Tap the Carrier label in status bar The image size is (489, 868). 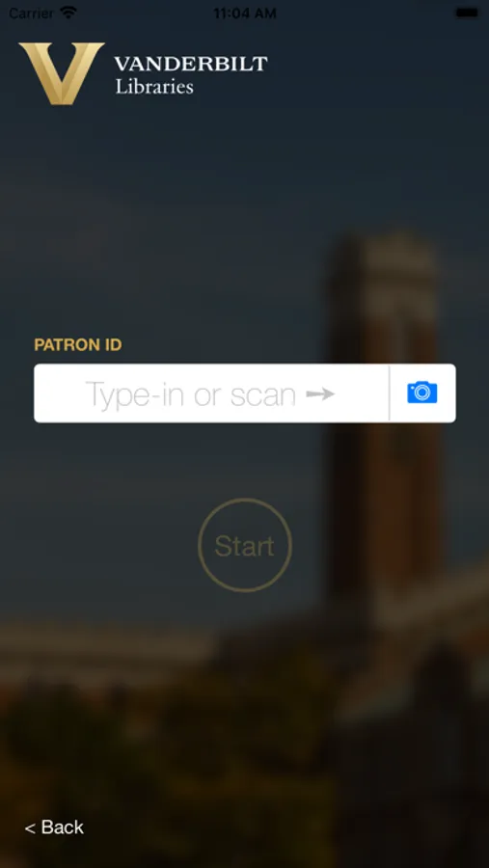(x=32, y=13)
